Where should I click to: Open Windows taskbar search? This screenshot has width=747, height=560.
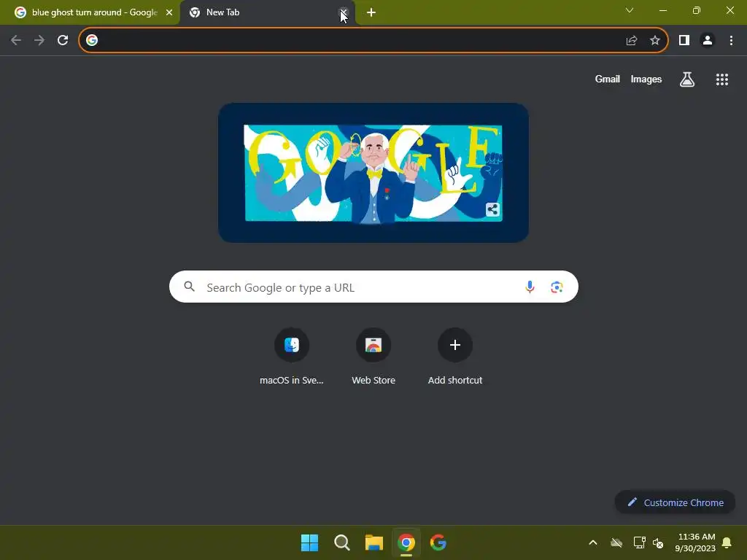342,542
